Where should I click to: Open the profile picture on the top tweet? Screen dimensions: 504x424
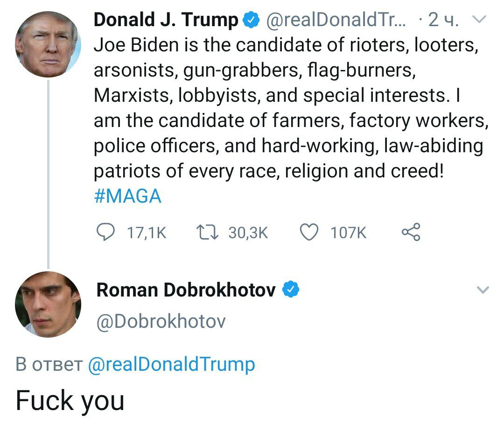(48, 44)
